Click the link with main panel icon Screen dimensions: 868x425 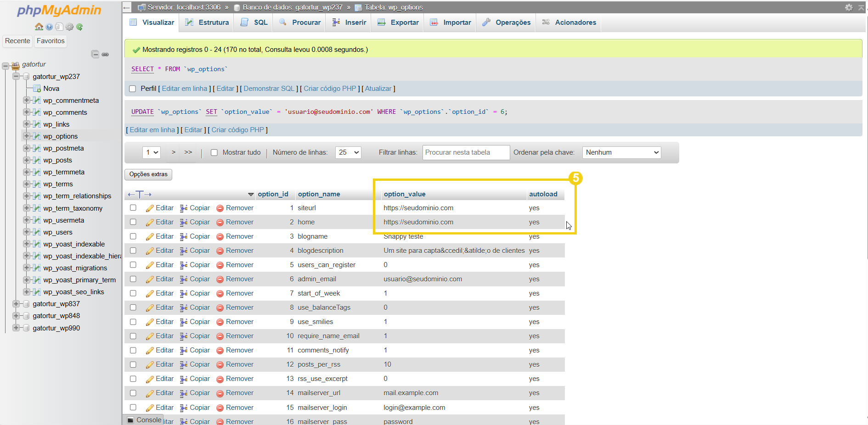pyautogui.click(x=106, y=54)
